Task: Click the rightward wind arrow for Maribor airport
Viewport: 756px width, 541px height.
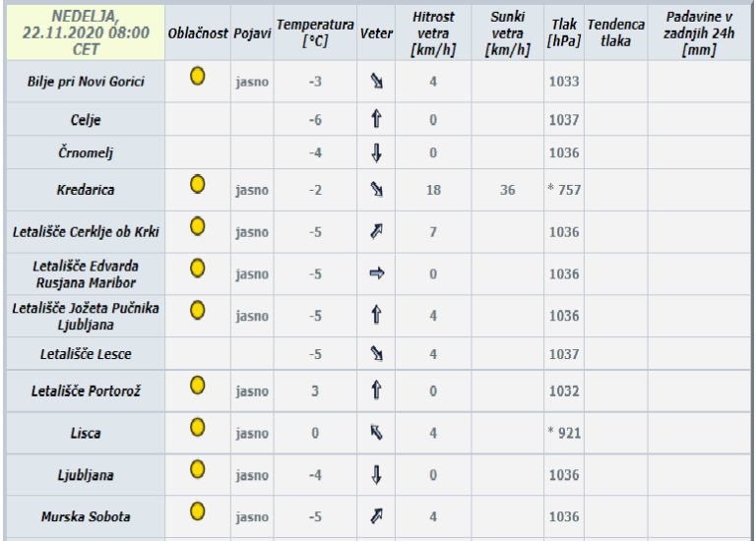Action: [377, 273]
